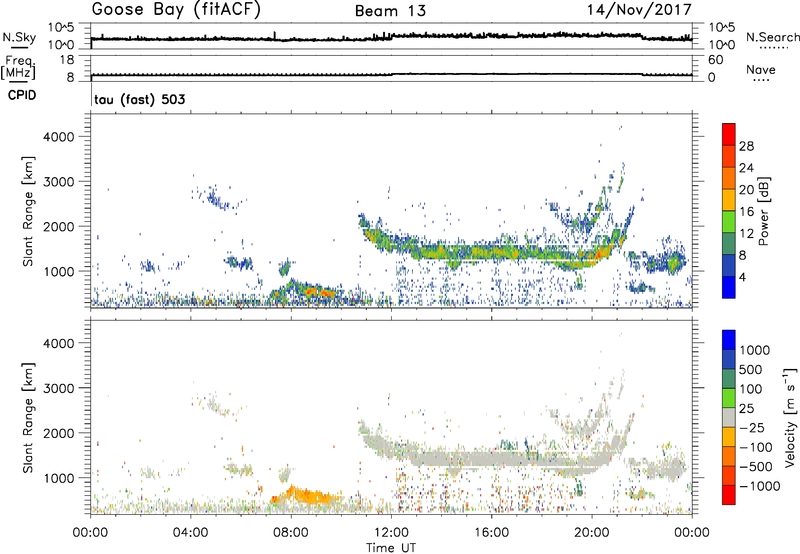Click the velocity scale value "1000"
Screen dimensions: 800x554
pos(755,350)
